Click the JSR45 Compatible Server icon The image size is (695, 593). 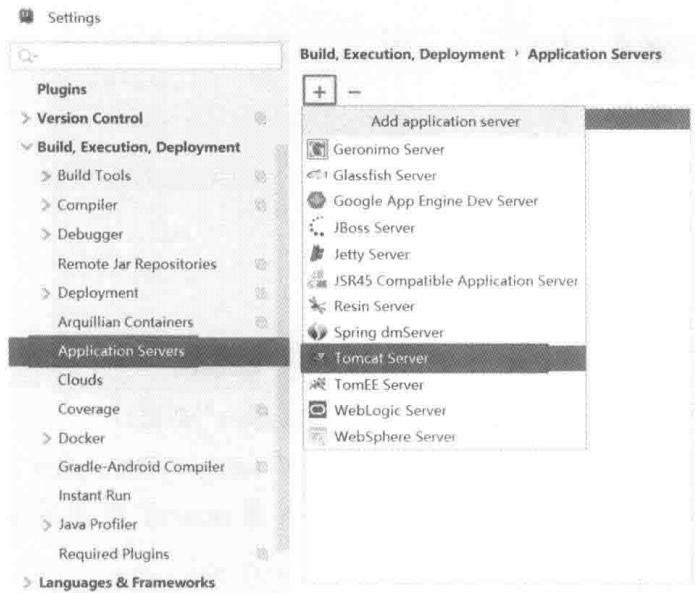pyautogui.click(x=317, y=280)
